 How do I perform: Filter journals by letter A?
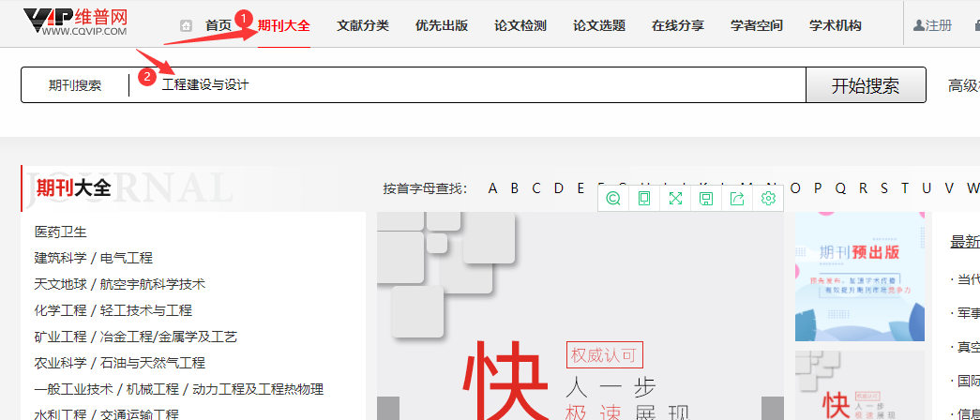tap(492, 187)
